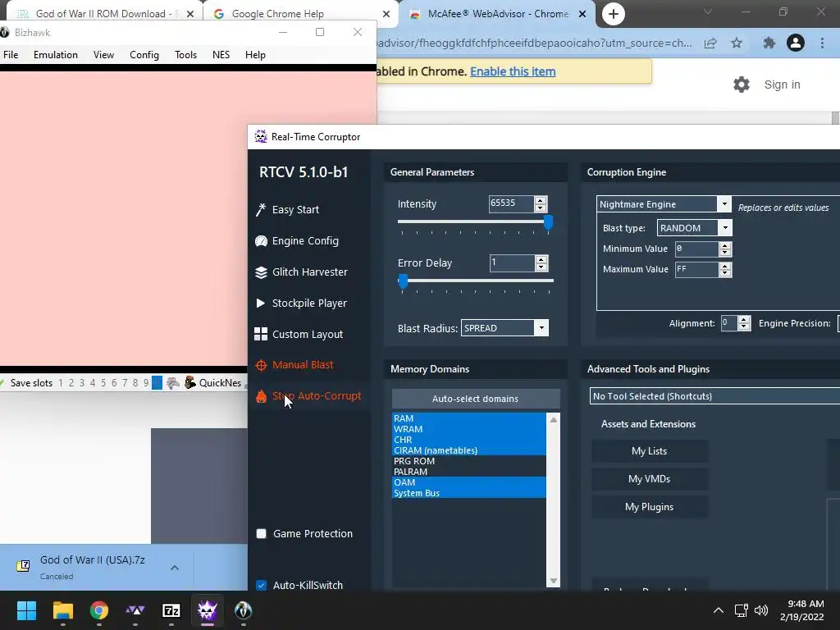The height and width of the screenshot is (630, 840).
Task: Open Easy Start in RTCV sidebar
Action: point(287,209)
